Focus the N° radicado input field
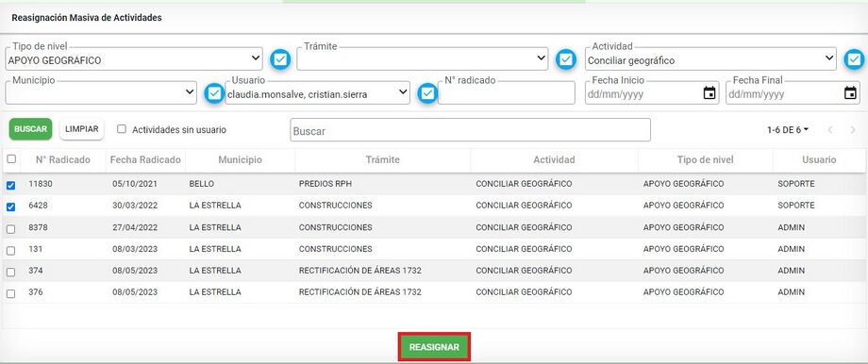This screenshot has height=364, width=868. 507,92
